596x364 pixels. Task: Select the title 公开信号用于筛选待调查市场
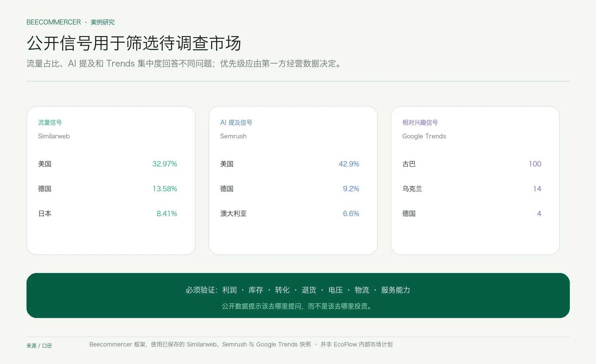coord(134,43)
